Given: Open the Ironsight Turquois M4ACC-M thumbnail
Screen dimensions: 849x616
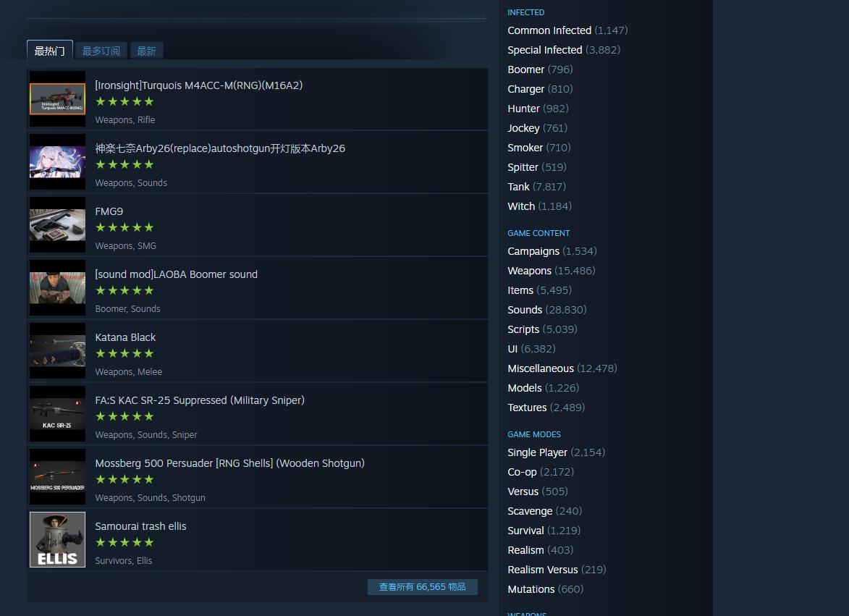Looking at the screenshot, I should (57, 98).
